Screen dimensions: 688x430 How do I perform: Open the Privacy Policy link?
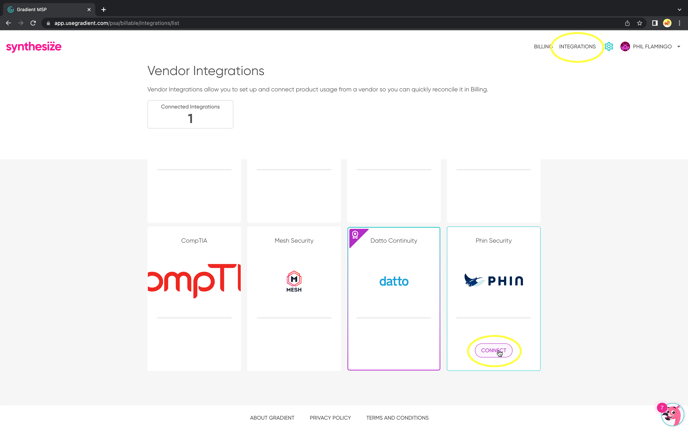point(330,418)
